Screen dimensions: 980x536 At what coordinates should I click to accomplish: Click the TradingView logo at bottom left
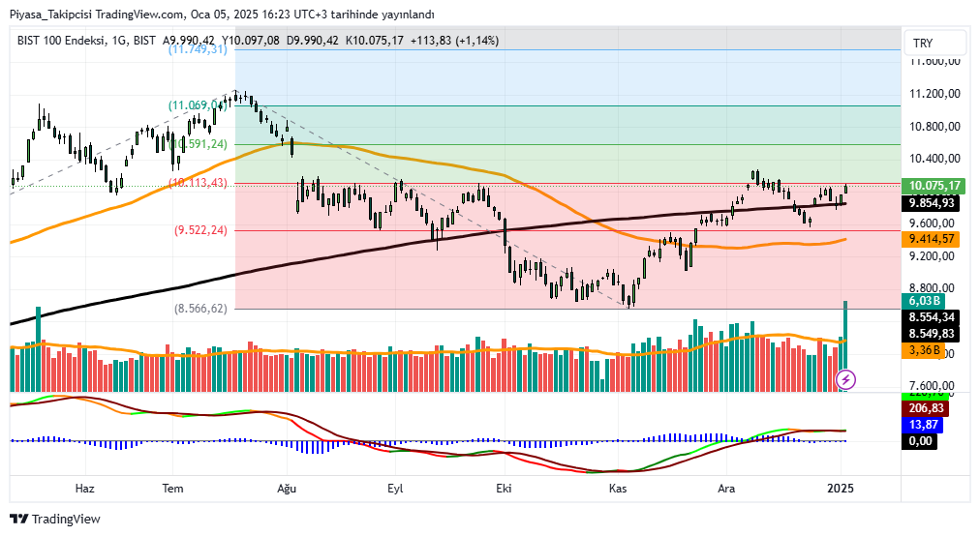(55, 520)
